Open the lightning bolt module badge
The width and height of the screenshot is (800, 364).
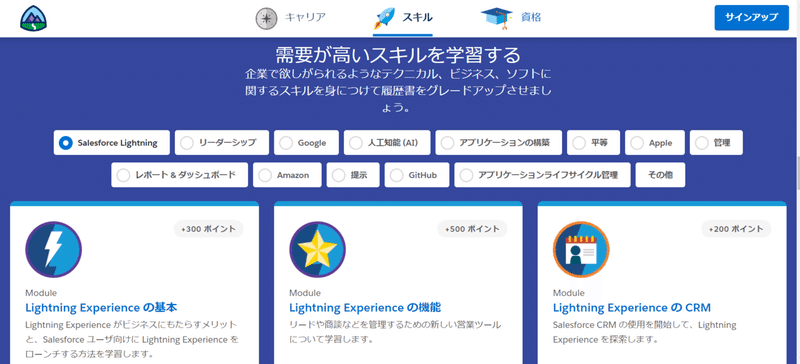pyautogui.click(x=54, y=249)
